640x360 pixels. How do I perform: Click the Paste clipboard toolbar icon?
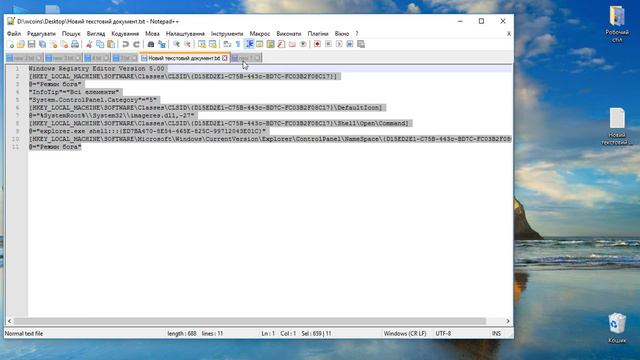(111, 44)
